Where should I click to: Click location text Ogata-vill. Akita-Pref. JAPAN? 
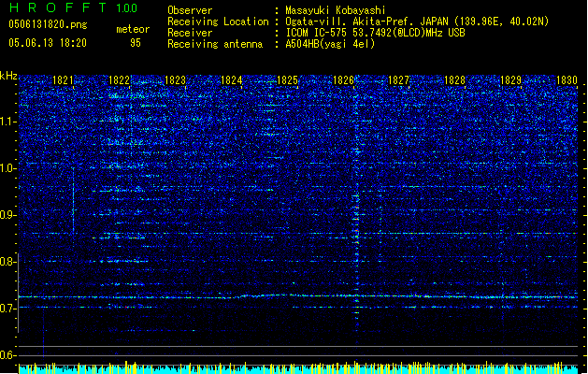pyautogui.click(x=366, y=22)
